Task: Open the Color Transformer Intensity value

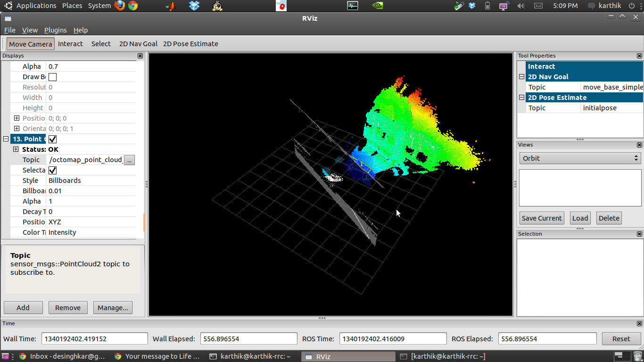Action: (x=91, y=232)
